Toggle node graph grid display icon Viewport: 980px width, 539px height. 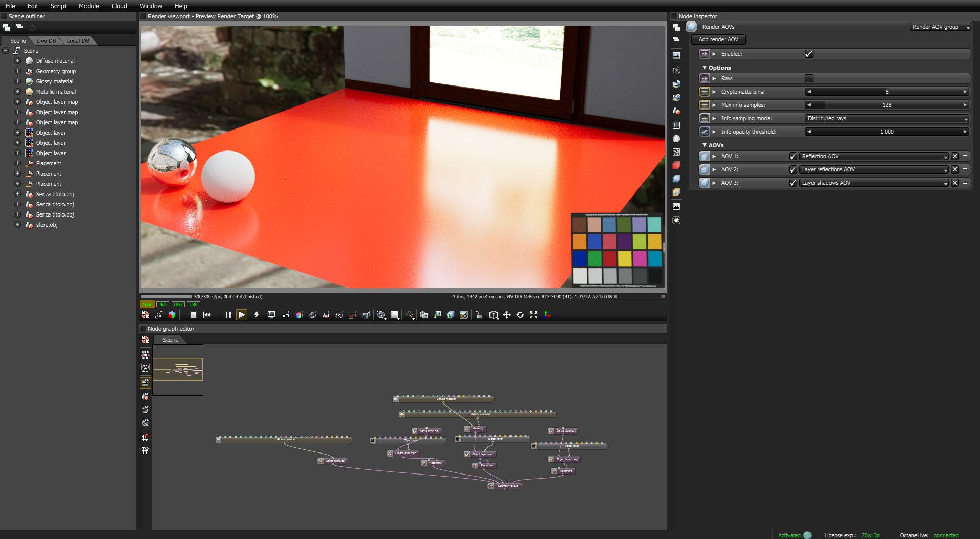(145, 450)
